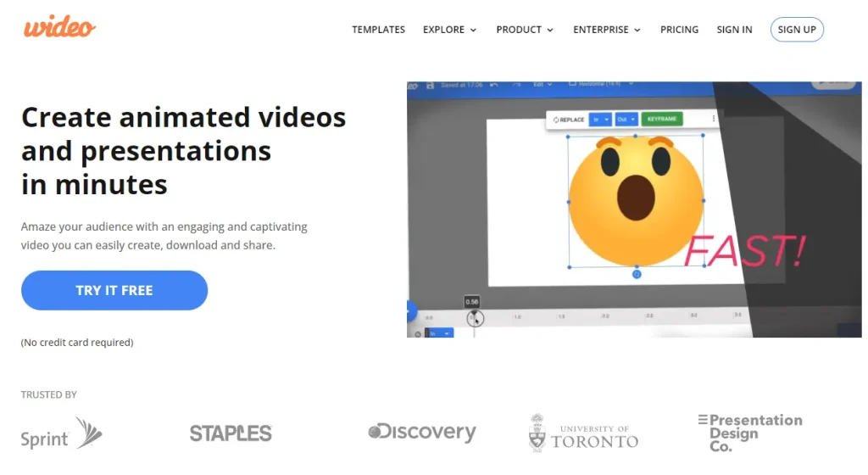The height and width of the screenshot is (475, 868).
Task: Click the three-dot options icon in preview toolbar
Action: click(x=713, y=119)
